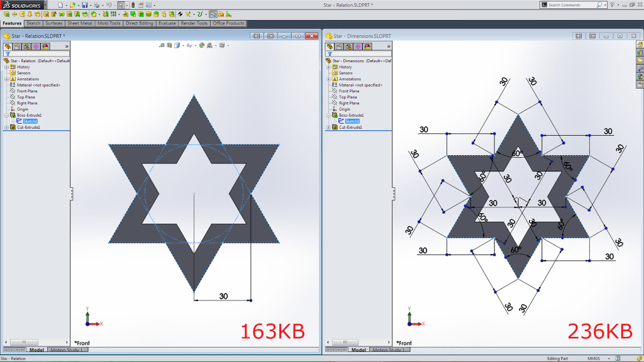Viewport: 644px width, 362px height.
Task: Open PropertyManager tab in left Relation panel
Action: click(x=17, y=47)
